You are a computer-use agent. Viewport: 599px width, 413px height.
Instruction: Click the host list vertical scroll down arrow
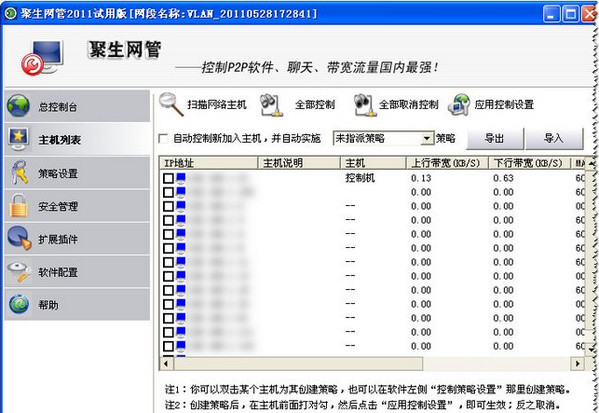[x=592, y=349]
